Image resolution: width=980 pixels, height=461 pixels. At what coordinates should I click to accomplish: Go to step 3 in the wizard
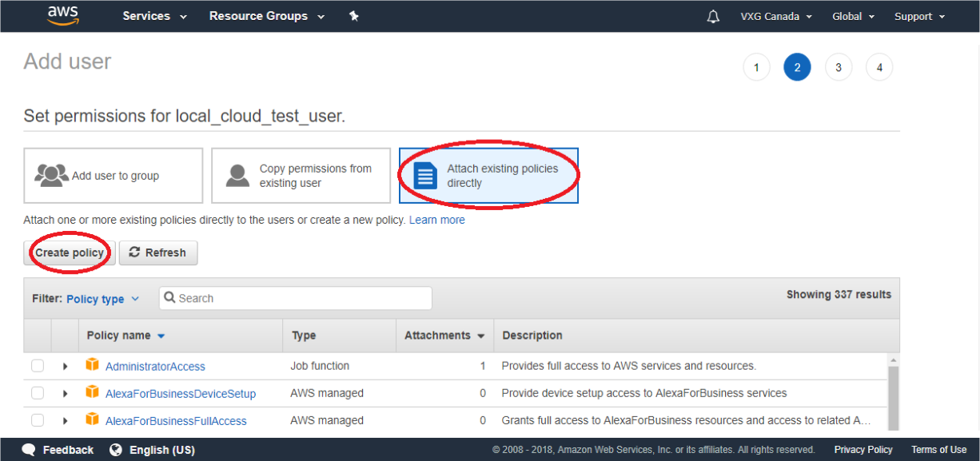click(838, 68)
